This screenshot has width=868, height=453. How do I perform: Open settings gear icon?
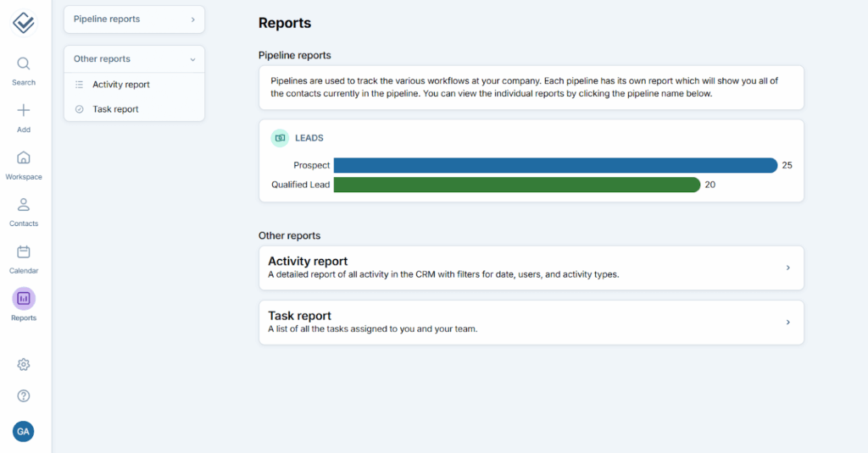24,365
